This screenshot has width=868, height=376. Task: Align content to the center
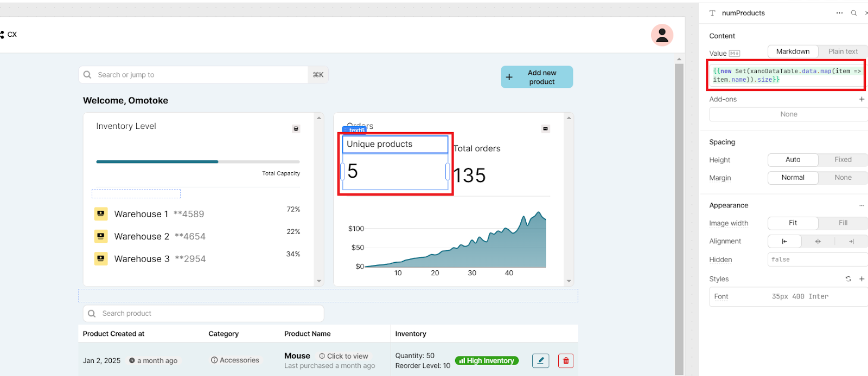[x=818, y=242]
